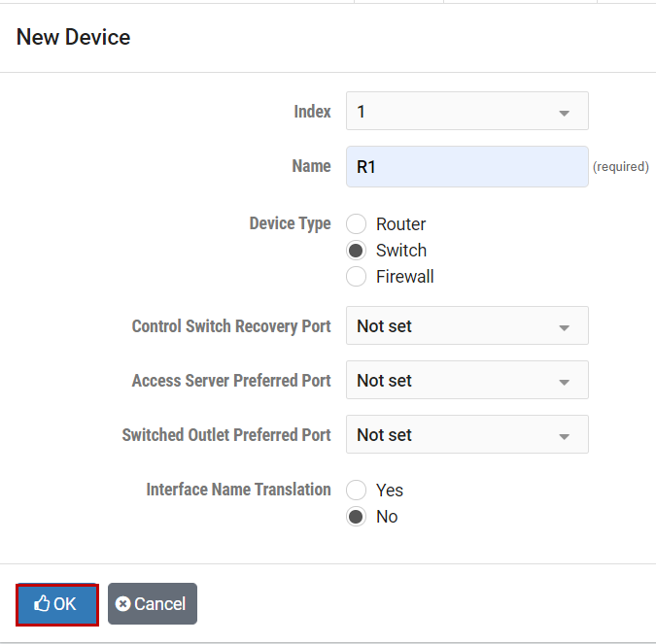Click the Name field containing R1
This screenshot has height=644, width=656.
pyautogui.click(x=466, y=167)
